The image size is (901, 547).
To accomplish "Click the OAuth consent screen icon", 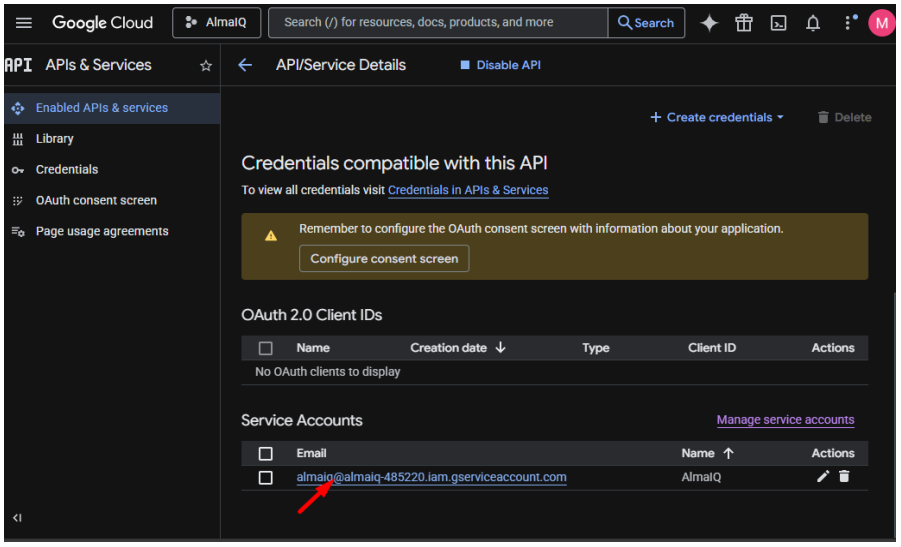I will [x=18, y=201].
